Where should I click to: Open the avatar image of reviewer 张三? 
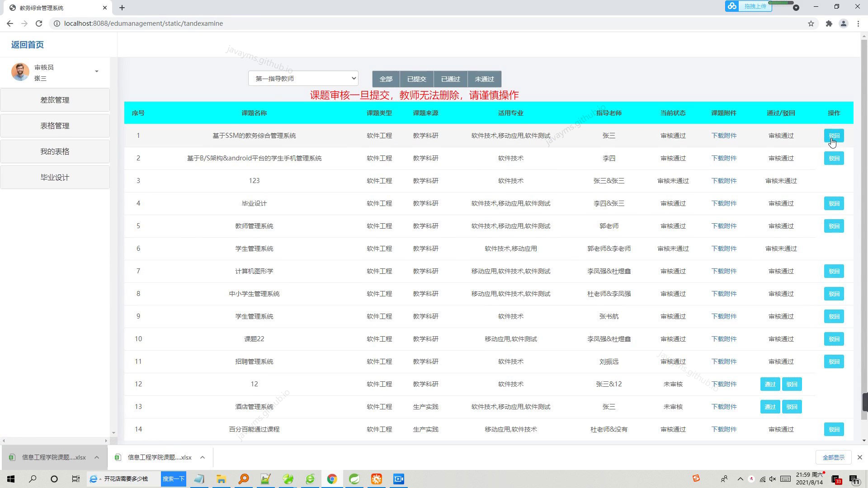[20, 71]
